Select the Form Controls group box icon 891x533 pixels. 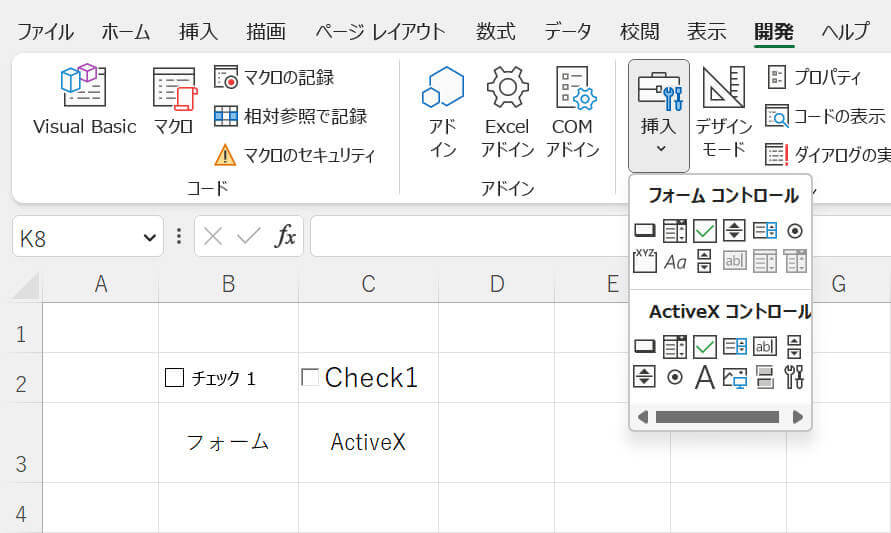pyautogui.click(x=645, y=261)
